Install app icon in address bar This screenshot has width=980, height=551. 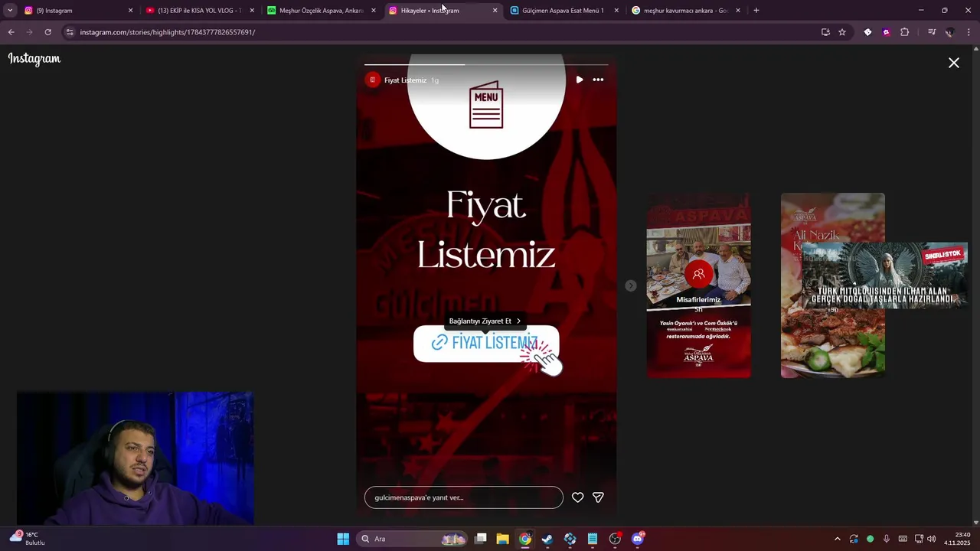click(825, 32)
